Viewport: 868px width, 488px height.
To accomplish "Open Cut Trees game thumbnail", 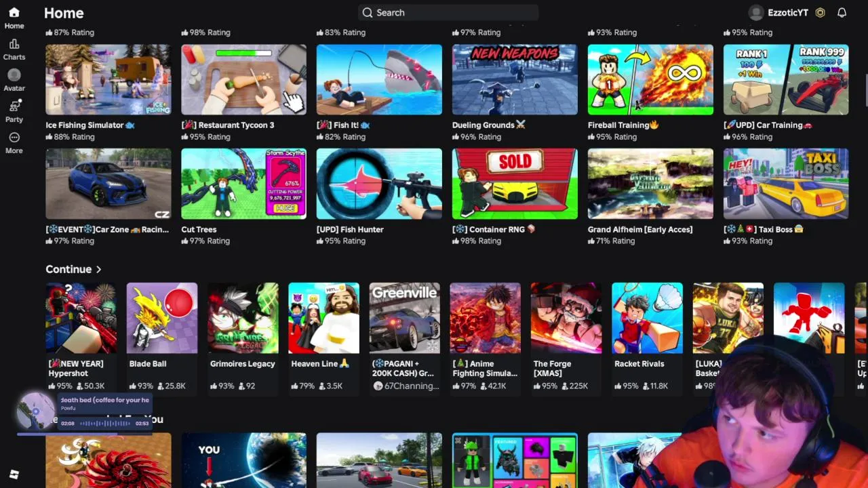I will point(243,184).
